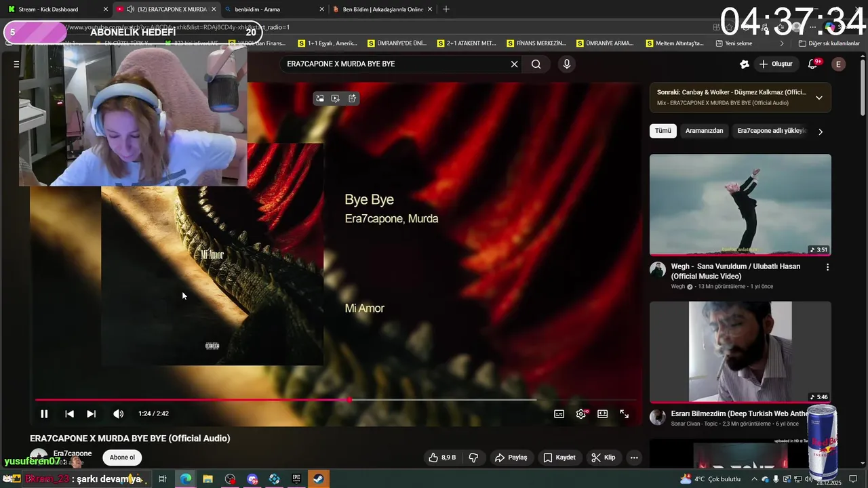Skip to the next video in player

click(x=91, y=414)
